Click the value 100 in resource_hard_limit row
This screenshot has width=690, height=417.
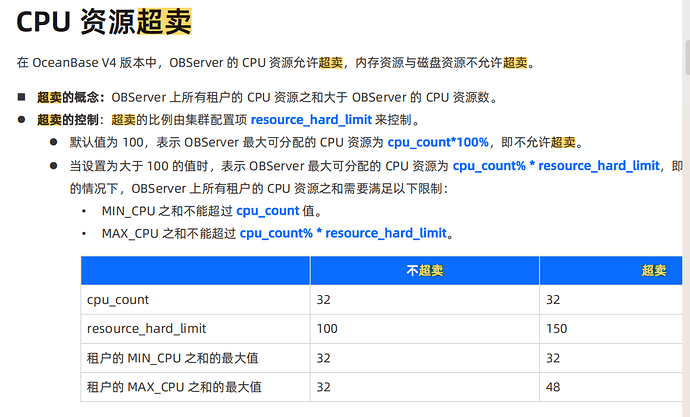[327, 329]
